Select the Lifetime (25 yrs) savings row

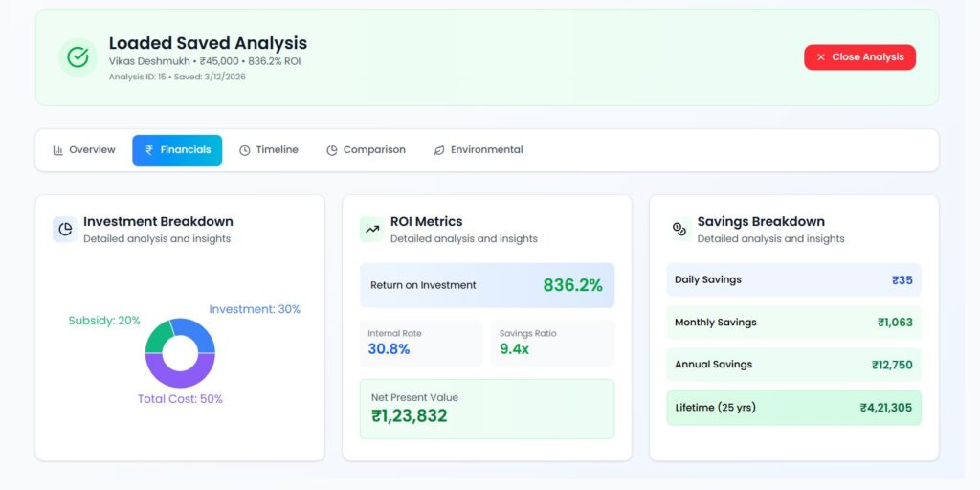click(x=793, y=408)
